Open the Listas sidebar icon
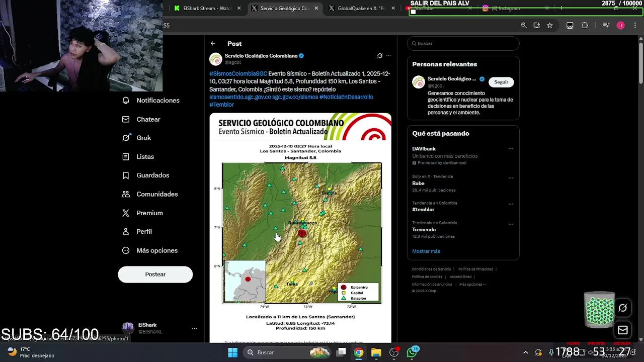This screenshot has height=362, width=644. pyautogui.click(x=126, y=156)
